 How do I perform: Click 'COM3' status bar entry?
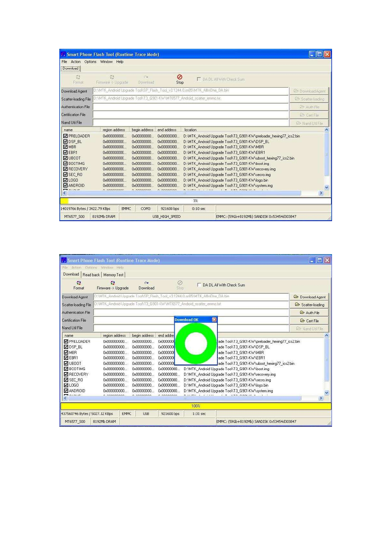(146, 209)
